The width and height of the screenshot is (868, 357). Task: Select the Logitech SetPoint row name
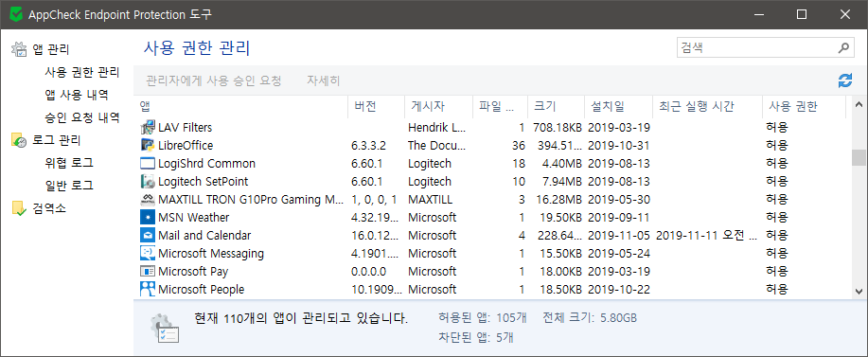click(x=204, y=182)
